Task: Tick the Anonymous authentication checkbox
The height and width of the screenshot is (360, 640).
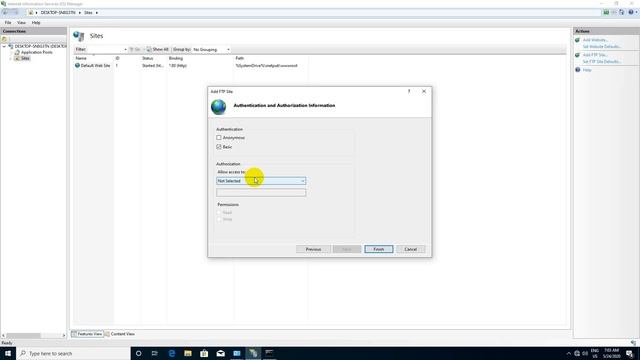Action: tap(219, 138)
